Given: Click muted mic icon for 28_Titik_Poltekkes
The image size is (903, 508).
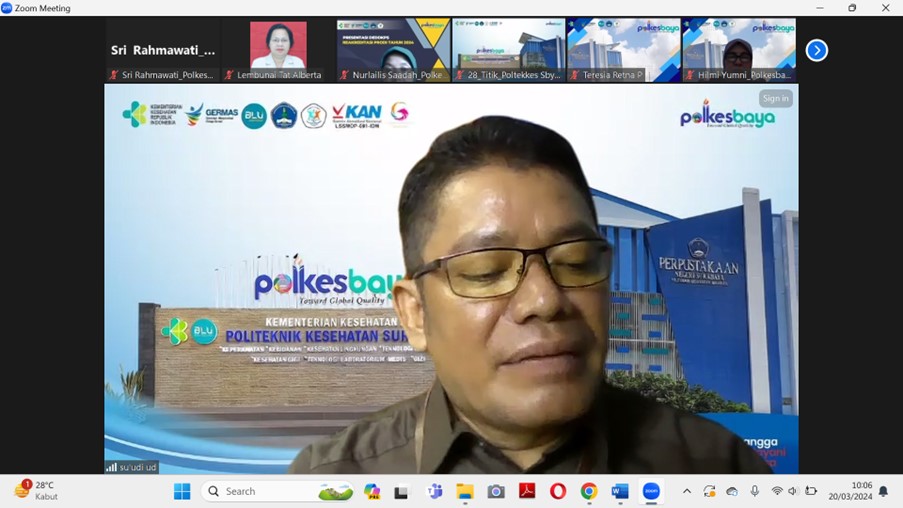Looking at the screenshot, I should (x=459, y=75).
